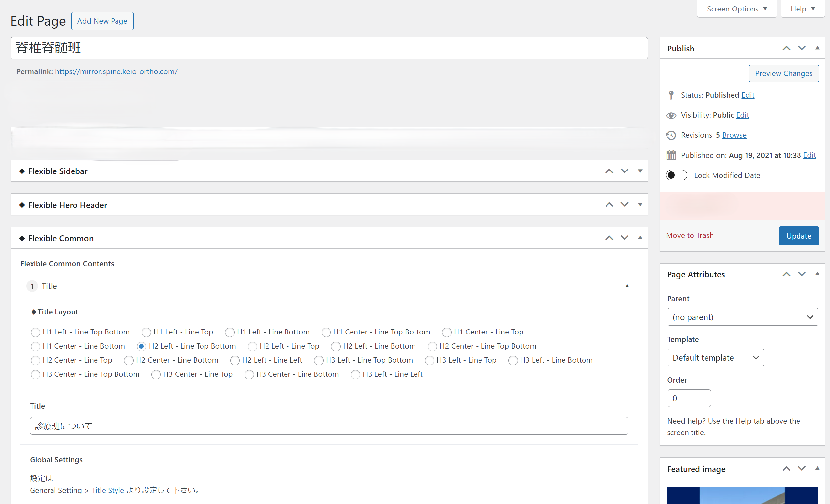Select H1 Left - Line Top radio
Screen dimensions: 830x504
click(x=146, y=332)
